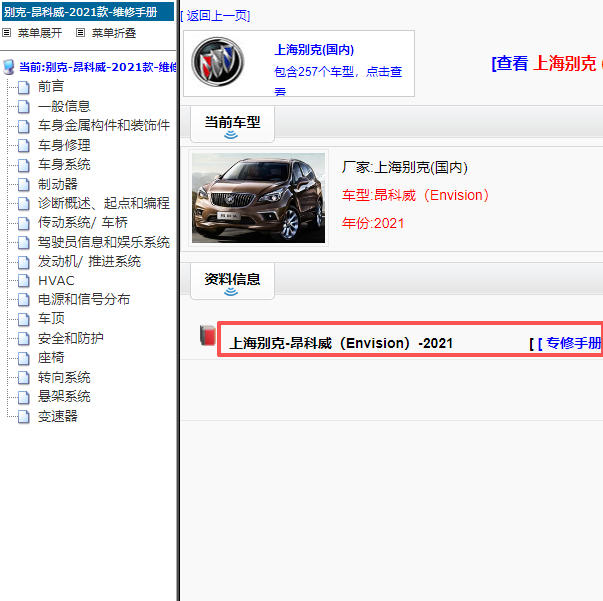Image resolution: width=603 pixels, height=601 pixels.
Task: Open the 当前车型 tab
Action: [232, 124]
